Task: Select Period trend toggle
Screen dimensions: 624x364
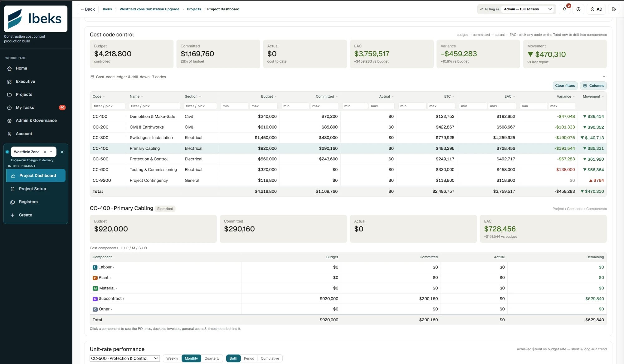Action: (249, 358)
